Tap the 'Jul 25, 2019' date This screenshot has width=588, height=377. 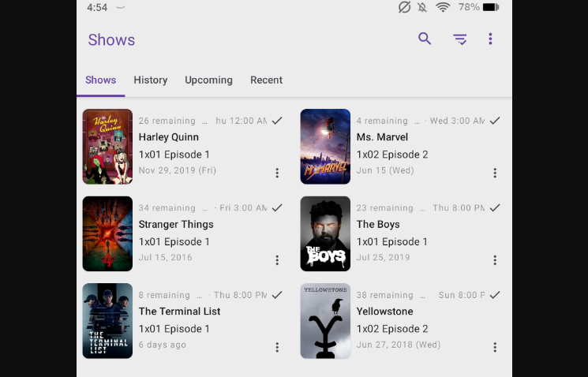pyautogui.click(x=384, y=257)
